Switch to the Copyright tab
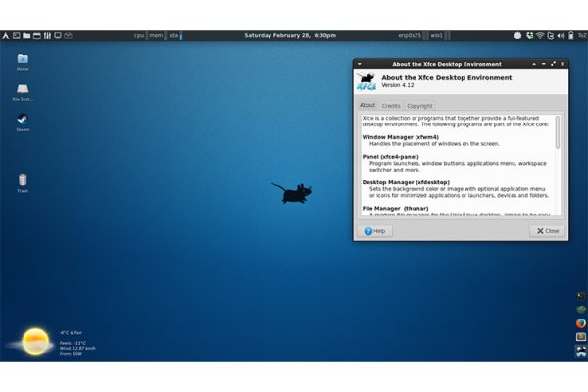 pos(419,106)
